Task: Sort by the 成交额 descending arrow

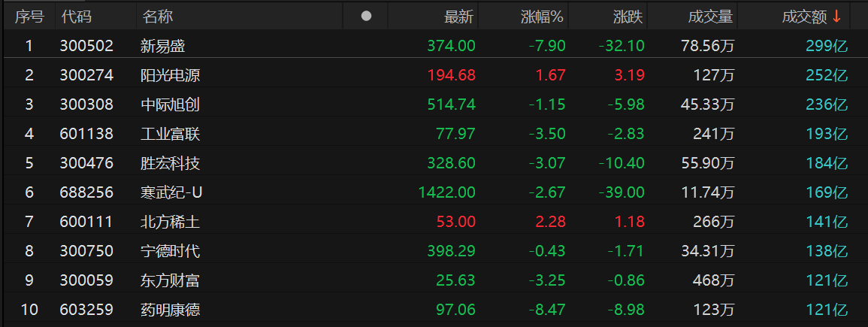Action: (x=836, y=17)
